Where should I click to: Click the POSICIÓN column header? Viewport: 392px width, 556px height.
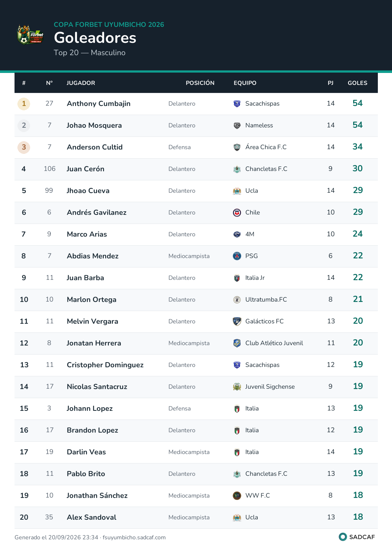[200, 83]
